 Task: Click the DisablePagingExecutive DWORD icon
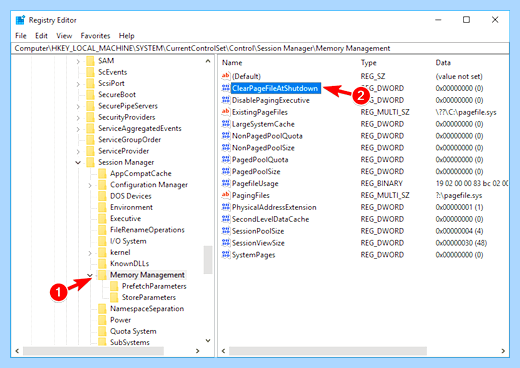pos(226,100)
